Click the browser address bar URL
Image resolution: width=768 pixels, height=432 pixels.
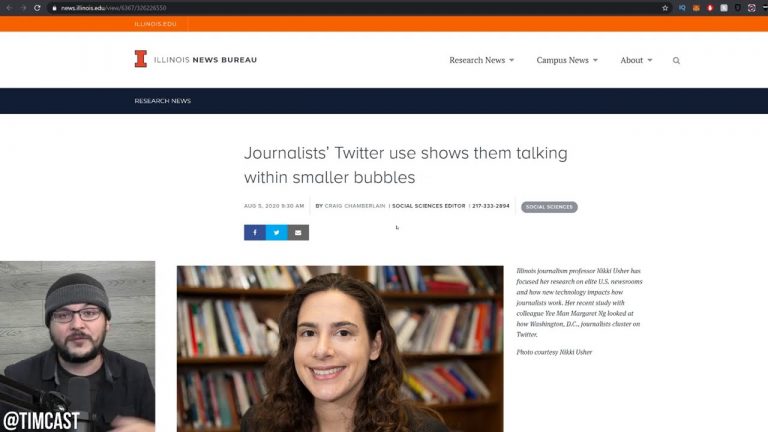pos(114,8)
